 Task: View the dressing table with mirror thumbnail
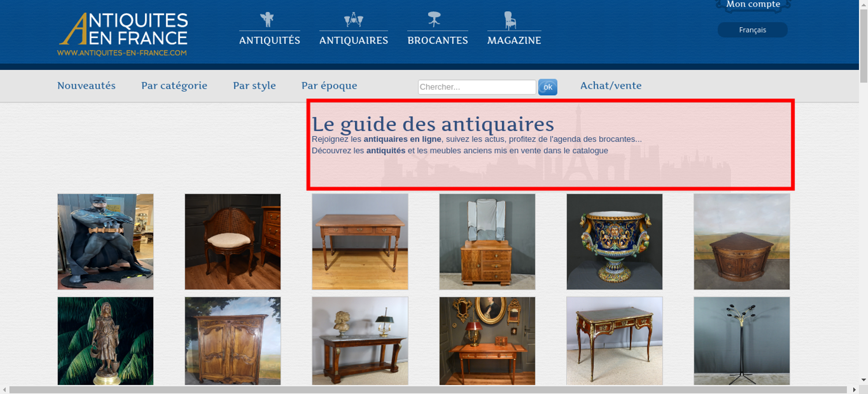click(x=487, y=242)
